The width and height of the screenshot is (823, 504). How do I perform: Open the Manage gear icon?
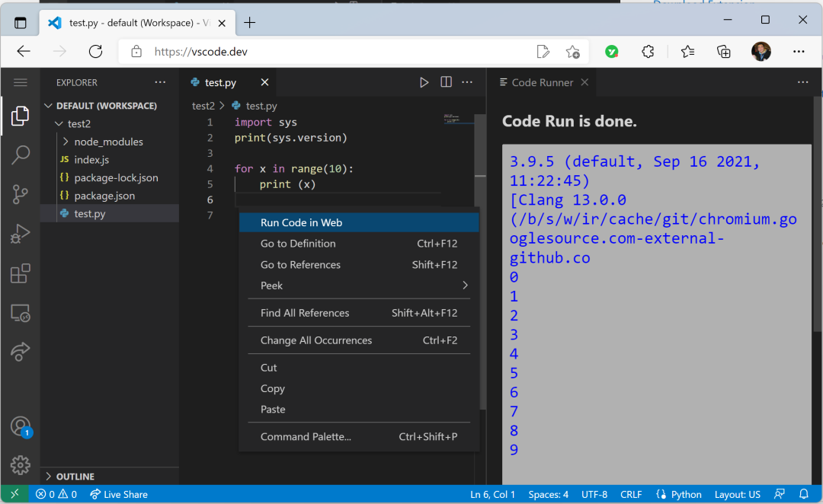(x=20, y=465)
